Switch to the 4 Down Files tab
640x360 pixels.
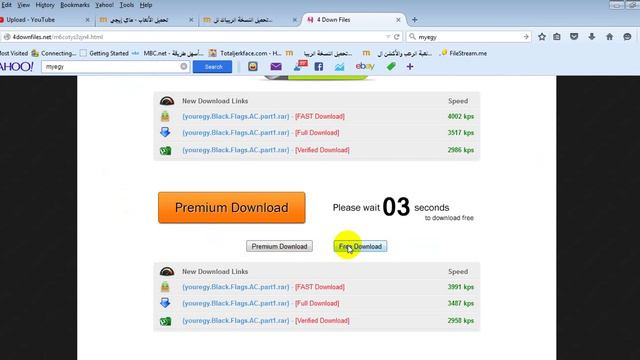[353, 20]
